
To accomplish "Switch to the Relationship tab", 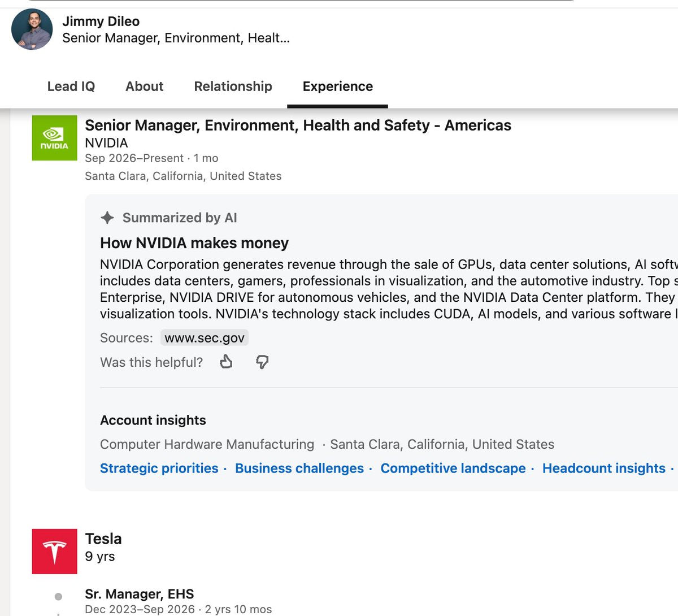I will point(233,86).
